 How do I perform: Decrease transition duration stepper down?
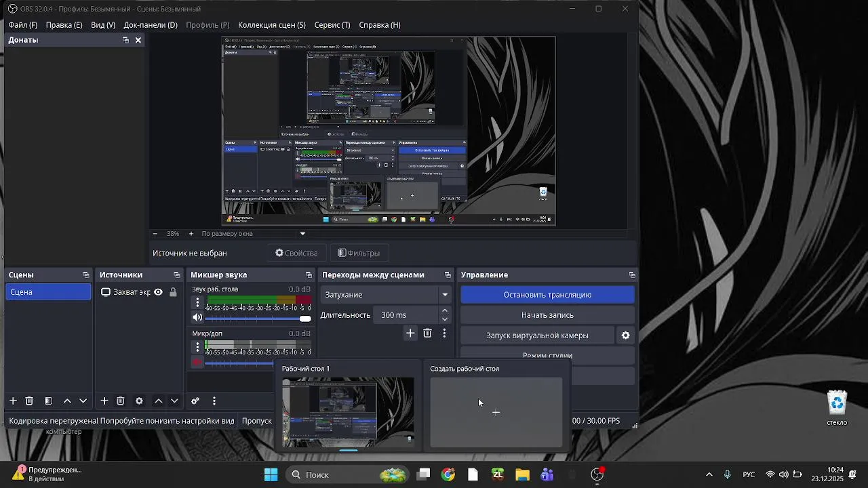[445, 319]
